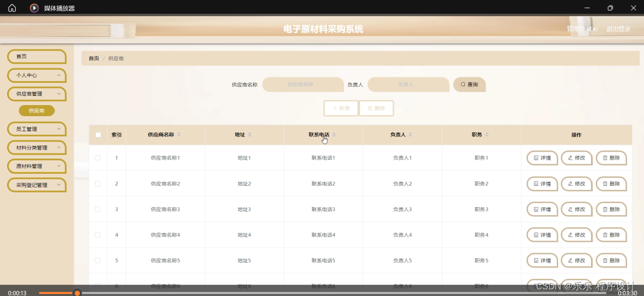Click the 供应商名称 search input field
This screenshot has width=644, height=296.
click(x=303, y=84)
